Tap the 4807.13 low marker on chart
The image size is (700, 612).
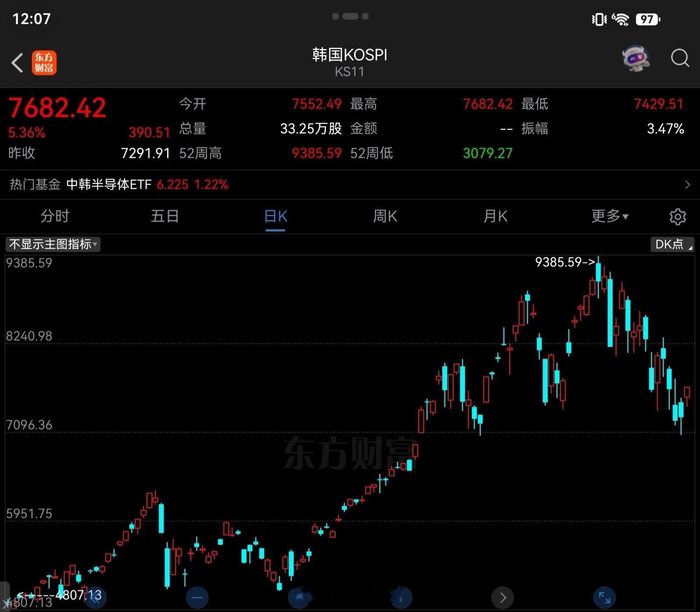pos(59,595)
